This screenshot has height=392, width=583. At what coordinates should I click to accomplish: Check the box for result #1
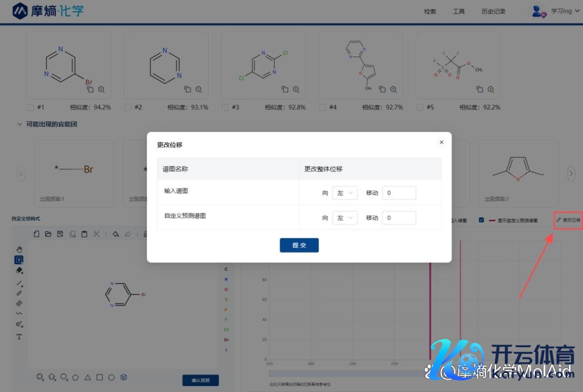point(30,107)
